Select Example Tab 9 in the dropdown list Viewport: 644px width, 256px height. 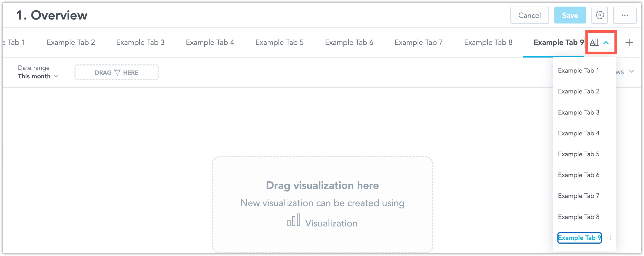(579, 238)
